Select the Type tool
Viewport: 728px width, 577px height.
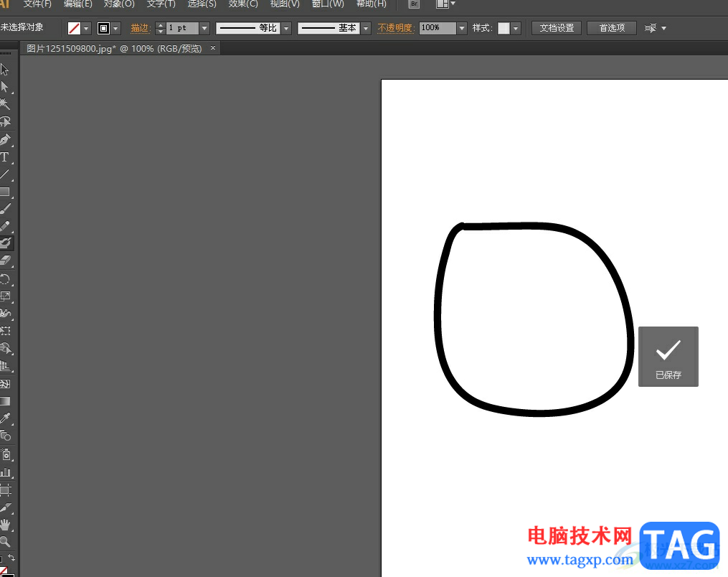coord(5,157)
